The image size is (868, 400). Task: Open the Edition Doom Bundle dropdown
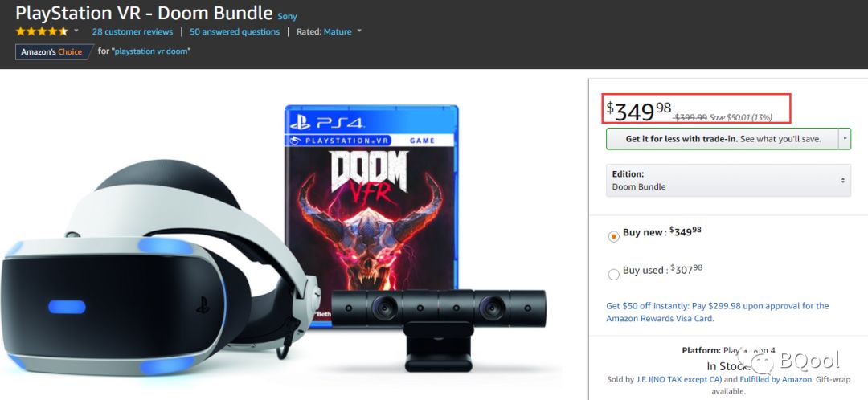coord(727,181)
